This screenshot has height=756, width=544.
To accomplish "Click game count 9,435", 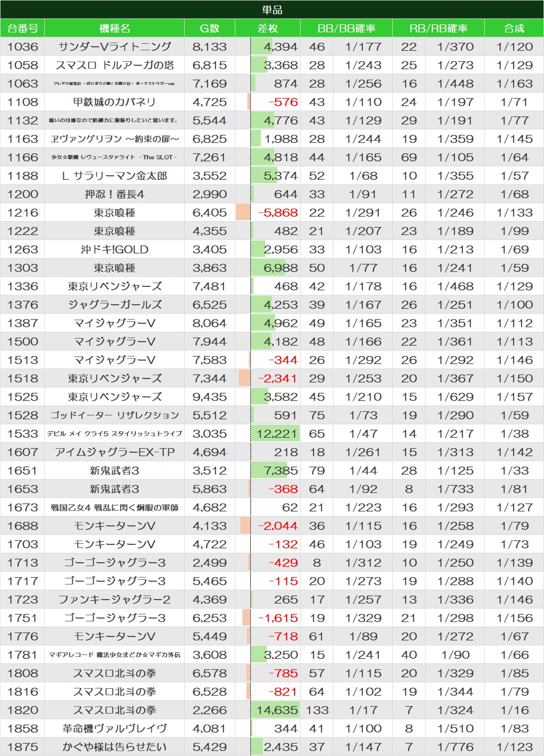I will click(210, 397).
